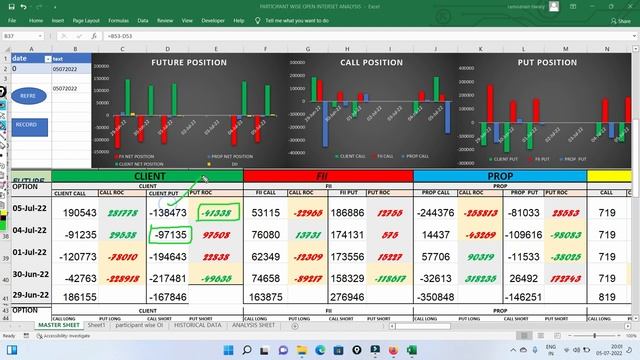Click the Tell me lightbulb icon
Image resolution: width=640 pixels, height=360 pixels.
pyautogui.click(x=257, y=20)
